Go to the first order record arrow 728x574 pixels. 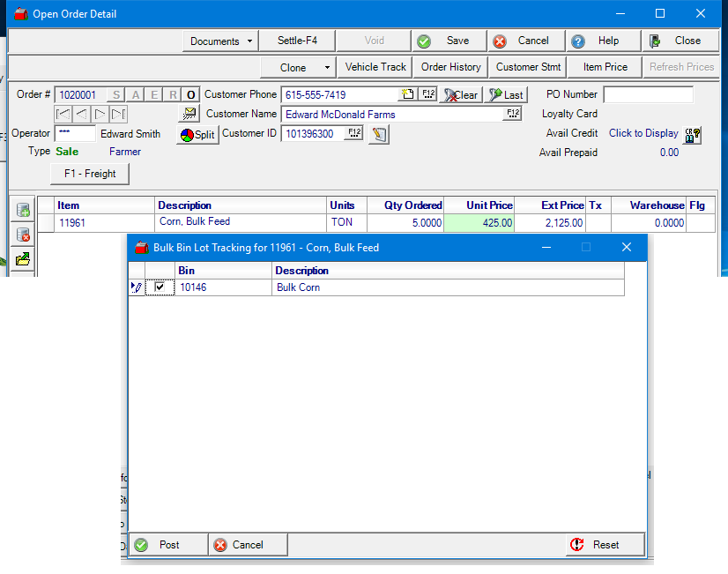click(63, 113)
